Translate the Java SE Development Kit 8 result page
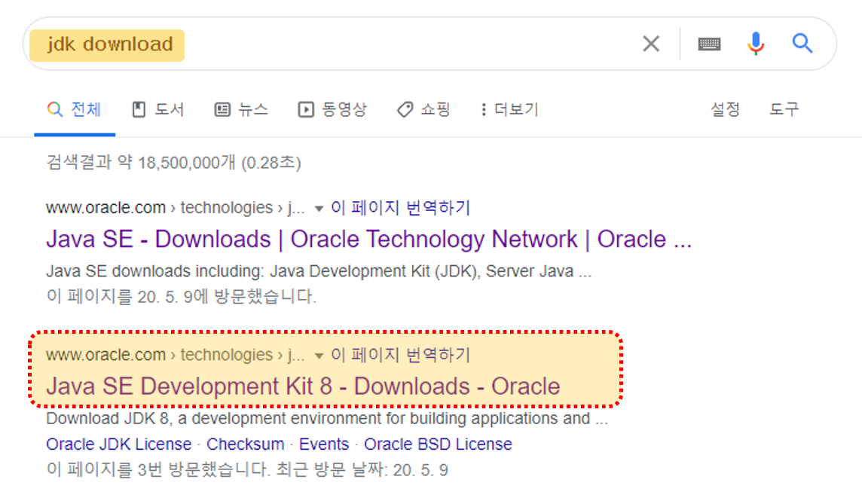 [x=400, y=355]
